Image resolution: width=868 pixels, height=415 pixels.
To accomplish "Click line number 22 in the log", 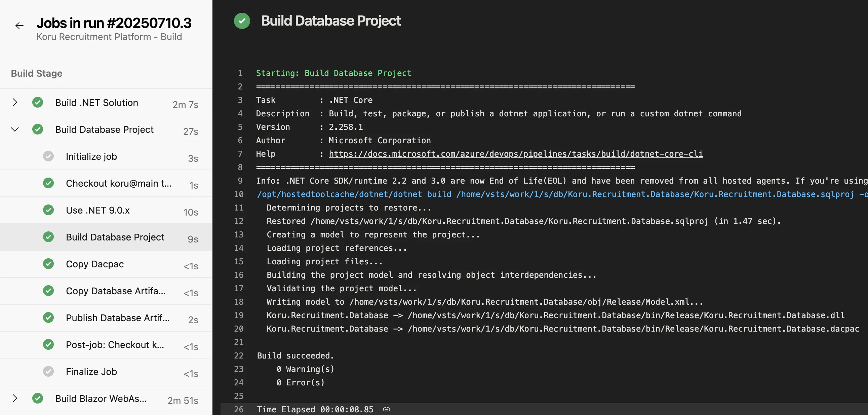I will pos(239,355).
